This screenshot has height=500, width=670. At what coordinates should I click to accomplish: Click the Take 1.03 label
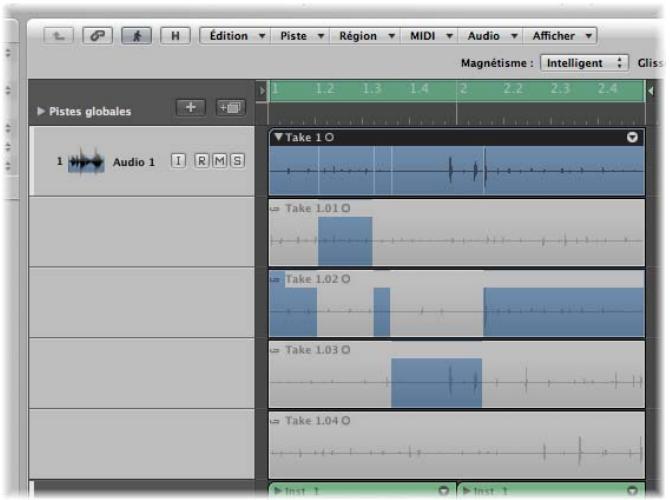coord(312,350)
